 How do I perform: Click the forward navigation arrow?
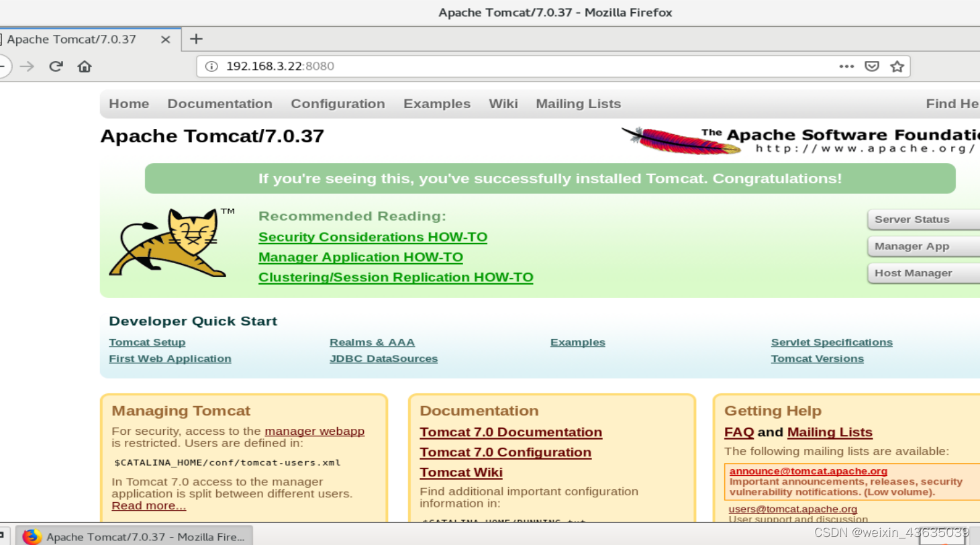coord(27,66)
